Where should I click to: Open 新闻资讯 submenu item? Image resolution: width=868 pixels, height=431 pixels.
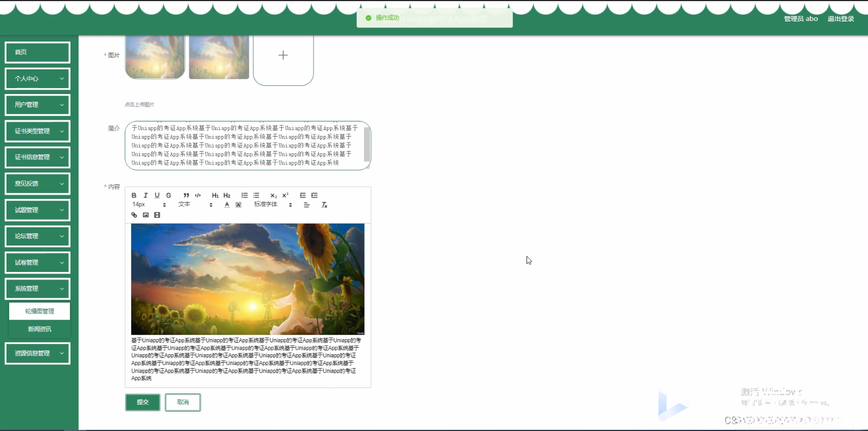39,329
